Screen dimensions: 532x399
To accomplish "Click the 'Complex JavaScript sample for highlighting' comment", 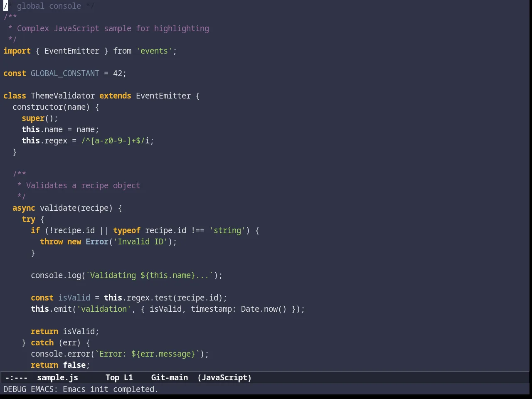I will click(x=113, y=28).
